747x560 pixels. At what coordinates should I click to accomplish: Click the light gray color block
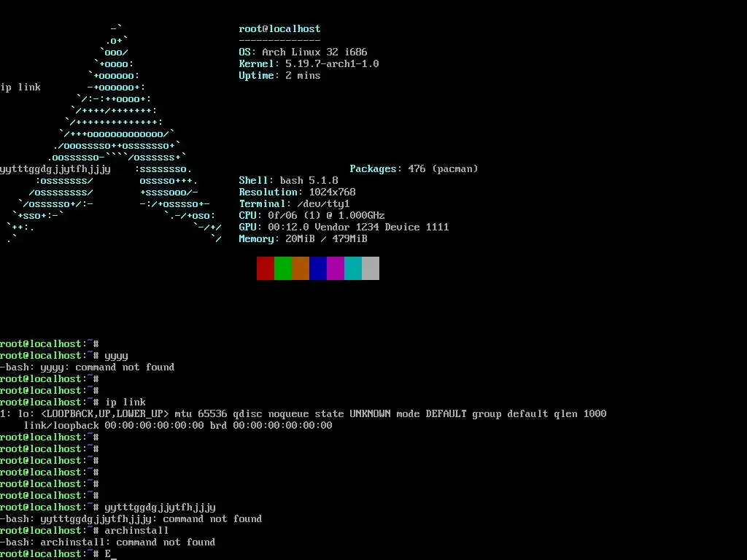(371, 268)
